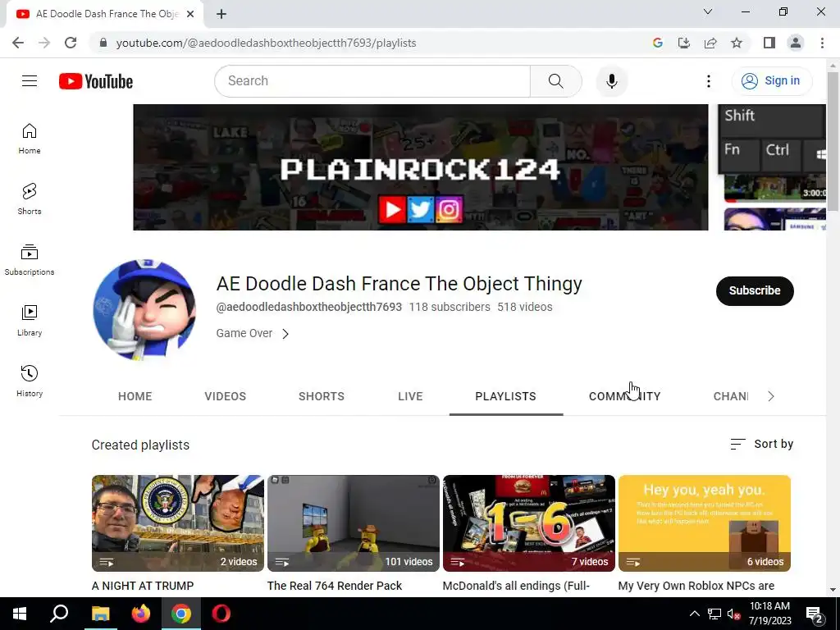Screen dimensions: 840x630
Task: Click the 518 videos count text
Action: click(x=524, y=307)
